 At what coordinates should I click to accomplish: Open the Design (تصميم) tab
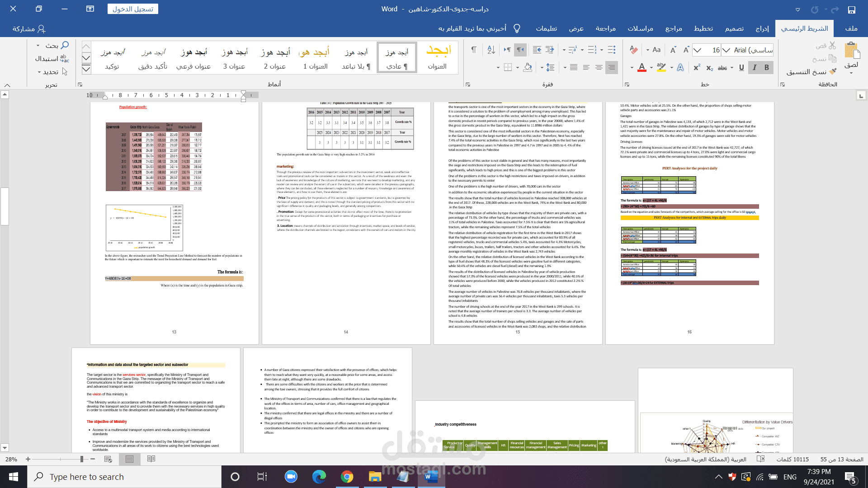[x=734, y=28]
